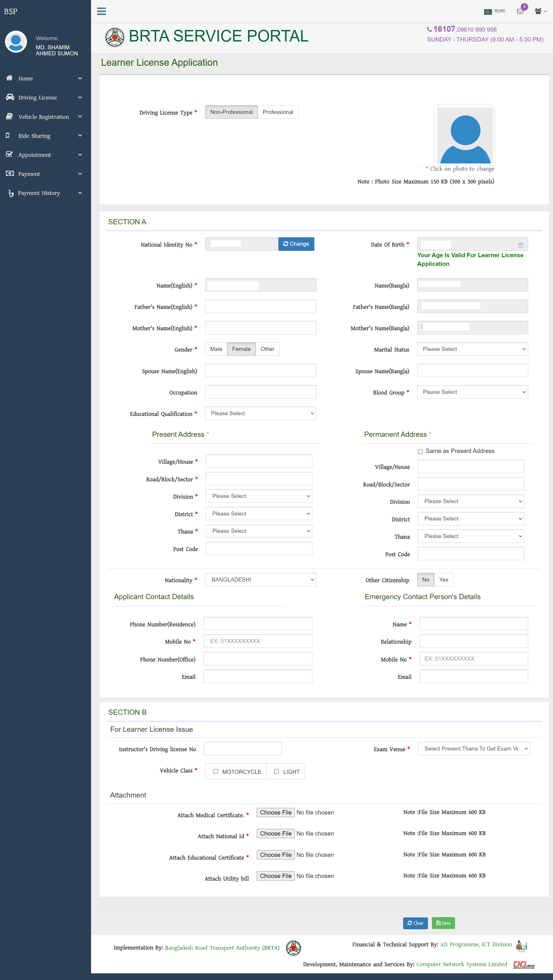The image size is (553, 980).
Task: Open Marital Status dropdown
Action: 472,349
